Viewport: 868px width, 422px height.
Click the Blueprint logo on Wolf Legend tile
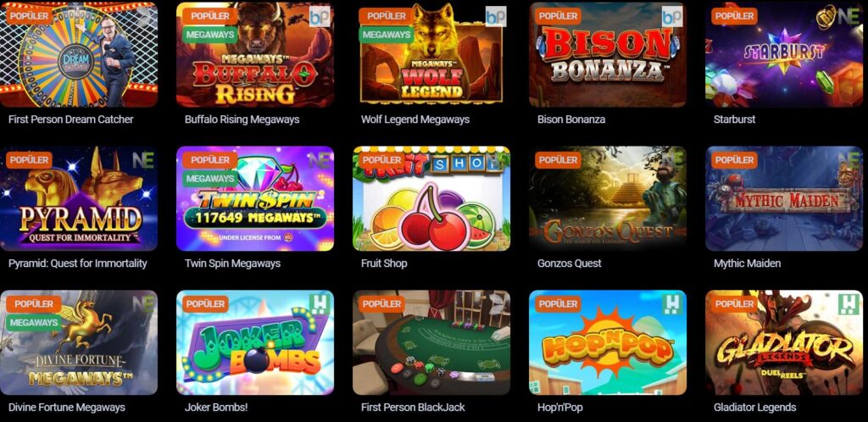pos(495,17)
